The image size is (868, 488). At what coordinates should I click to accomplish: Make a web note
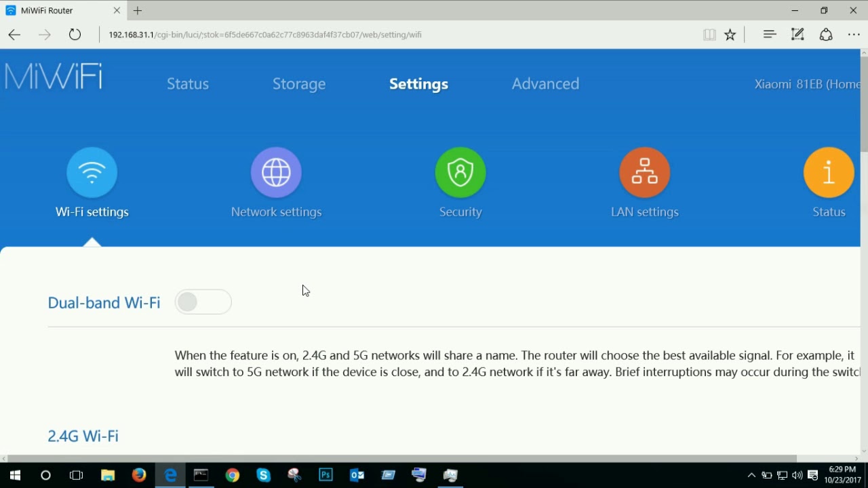coord(797,35)
